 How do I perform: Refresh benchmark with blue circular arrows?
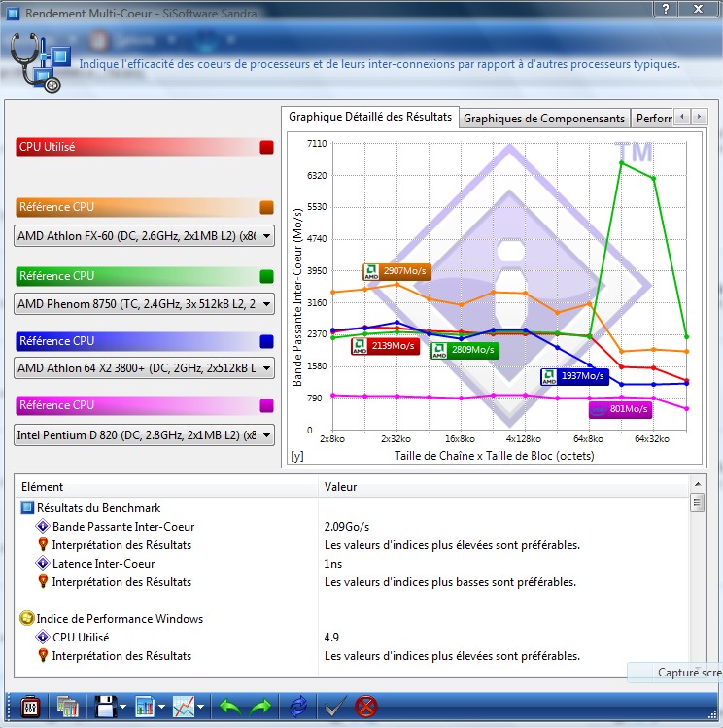pos(298,708)
